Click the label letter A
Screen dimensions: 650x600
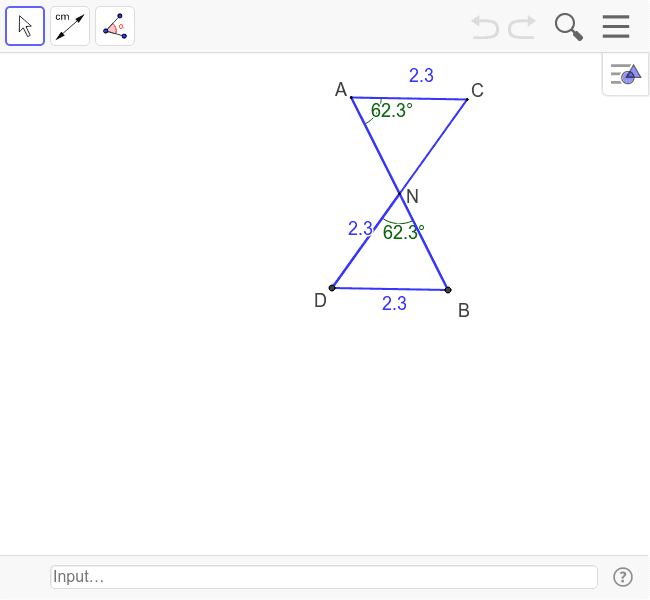tap(341, 90)
